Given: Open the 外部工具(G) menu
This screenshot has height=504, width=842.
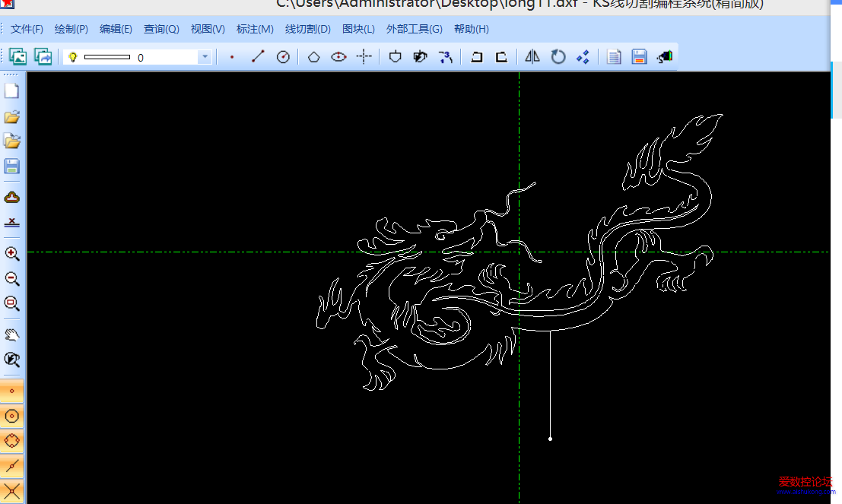Looking at the screenshot, I should coord(414,29).
